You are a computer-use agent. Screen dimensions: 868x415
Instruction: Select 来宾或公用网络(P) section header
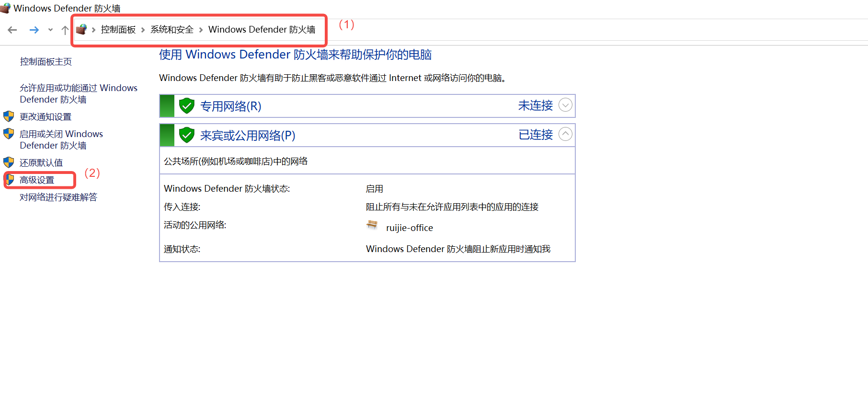click(367, 135)
